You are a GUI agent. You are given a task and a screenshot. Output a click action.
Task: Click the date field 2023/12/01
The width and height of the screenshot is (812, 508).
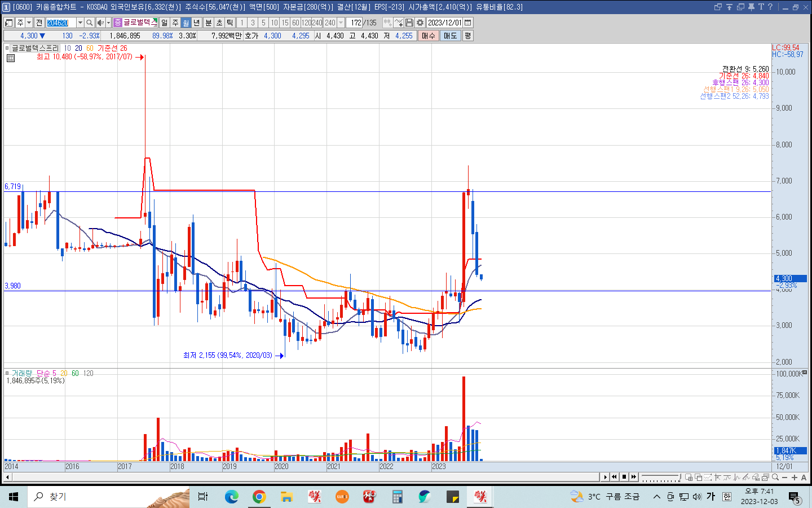tap(444, 23)
